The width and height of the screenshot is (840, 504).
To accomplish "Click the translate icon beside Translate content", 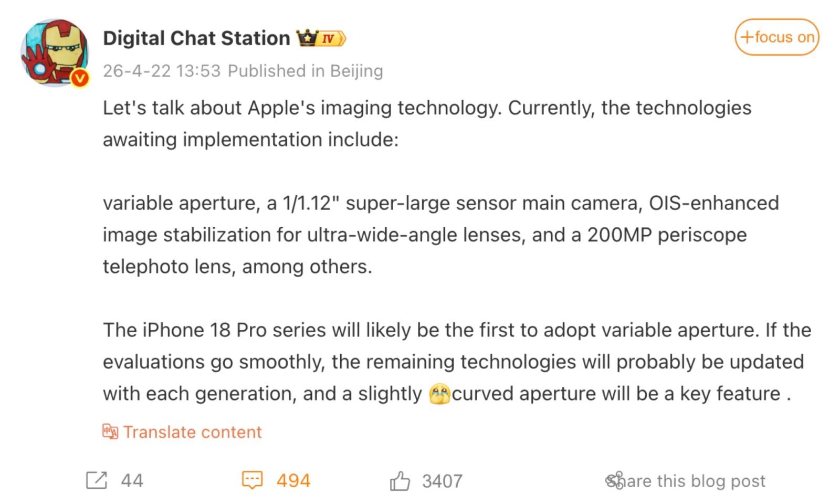I will (110, 432).
